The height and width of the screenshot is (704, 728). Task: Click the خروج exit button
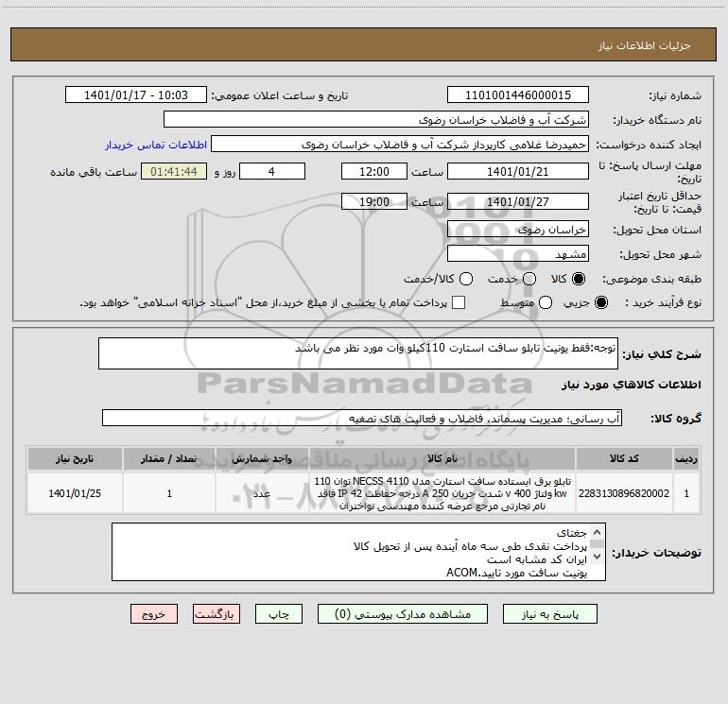click(x=154, y=614)
